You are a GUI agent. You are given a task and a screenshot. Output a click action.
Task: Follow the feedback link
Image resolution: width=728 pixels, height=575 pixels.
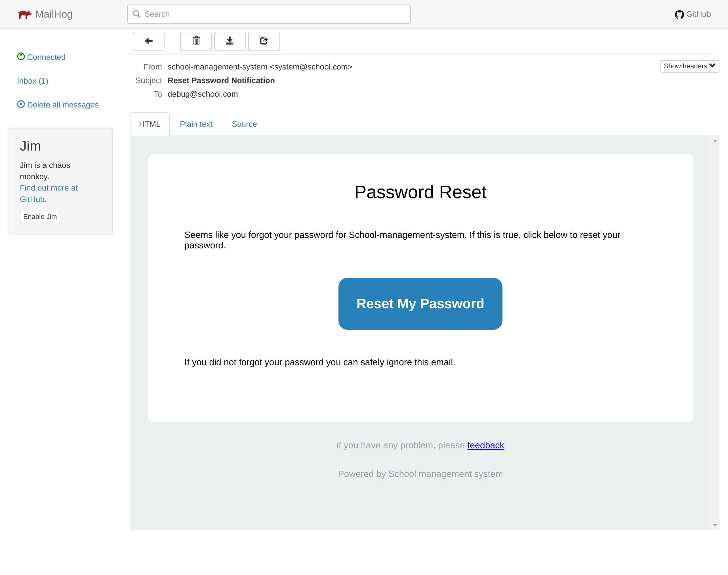[485, 445]
